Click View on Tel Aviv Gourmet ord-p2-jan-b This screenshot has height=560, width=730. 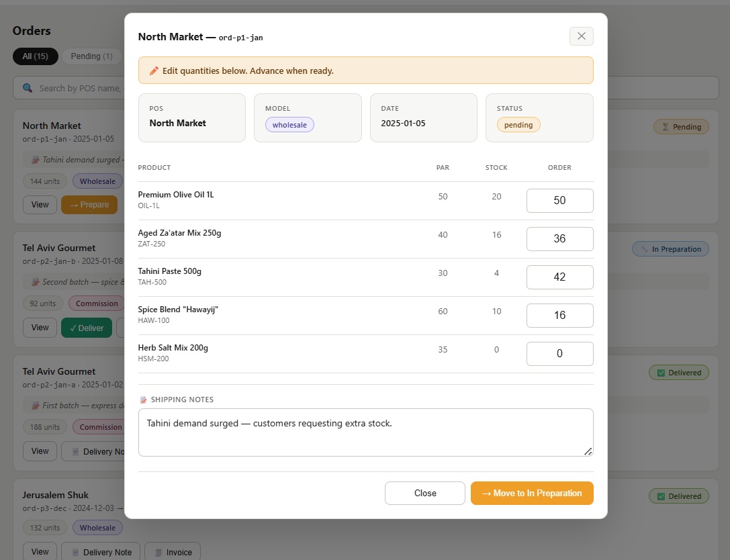[x=40, y=328]
